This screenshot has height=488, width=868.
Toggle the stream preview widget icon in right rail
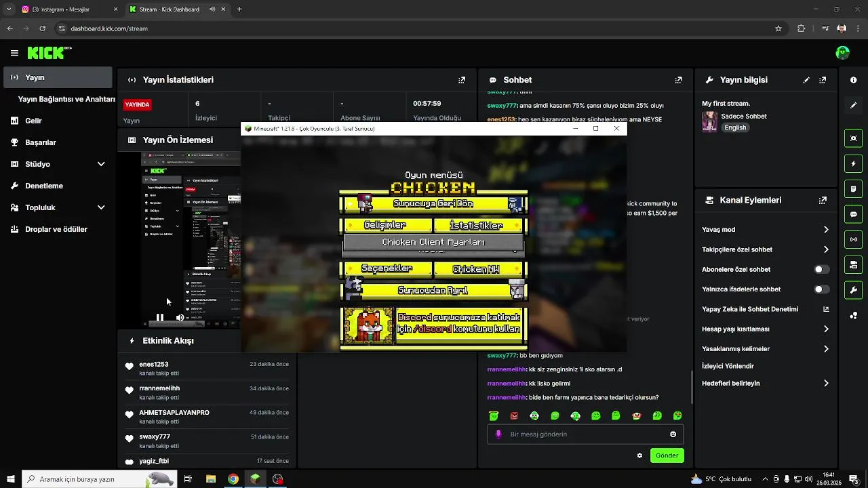click(853, 138)
